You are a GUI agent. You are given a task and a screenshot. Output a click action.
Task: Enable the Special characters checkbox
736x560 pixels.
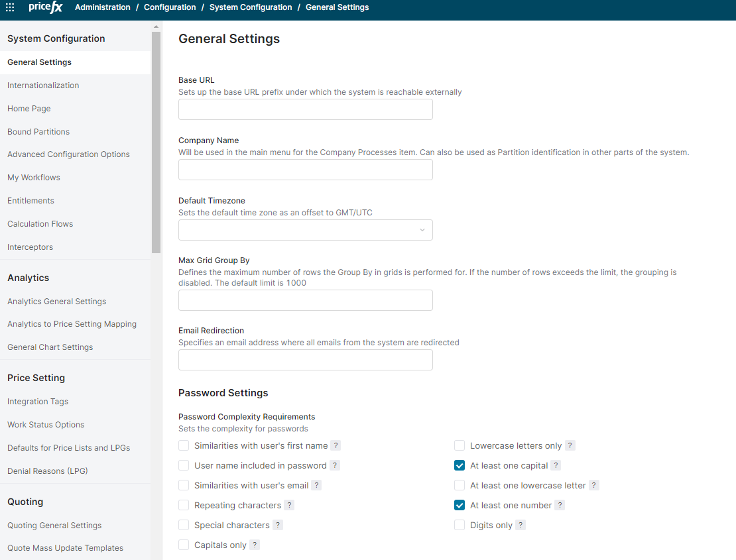(184, 526)
